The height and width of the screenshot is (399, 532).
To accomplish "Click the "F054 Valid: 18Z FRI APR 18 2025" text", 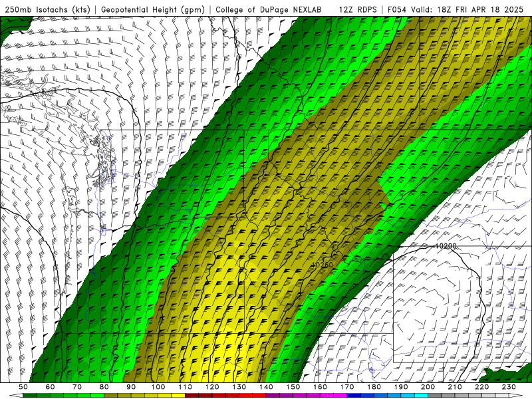I will [456, 10].
